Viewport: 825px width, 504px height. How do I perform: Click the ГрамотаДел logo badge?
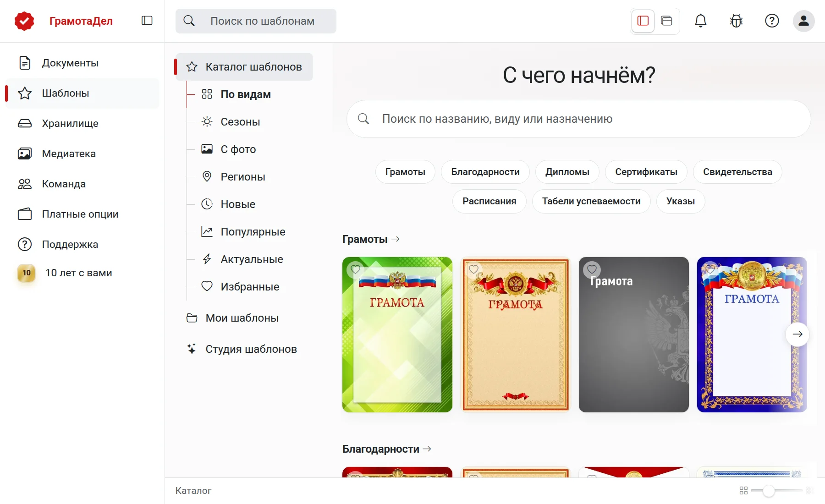point(24,21)
